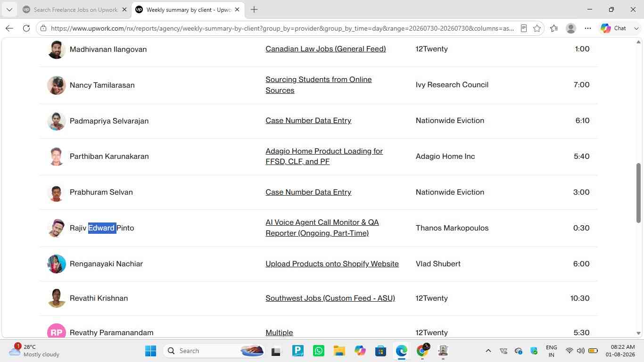Open WhatsApp from the taskbar
Screen dimensions: 644x362
pyautogui.click(x=319, y=351)
